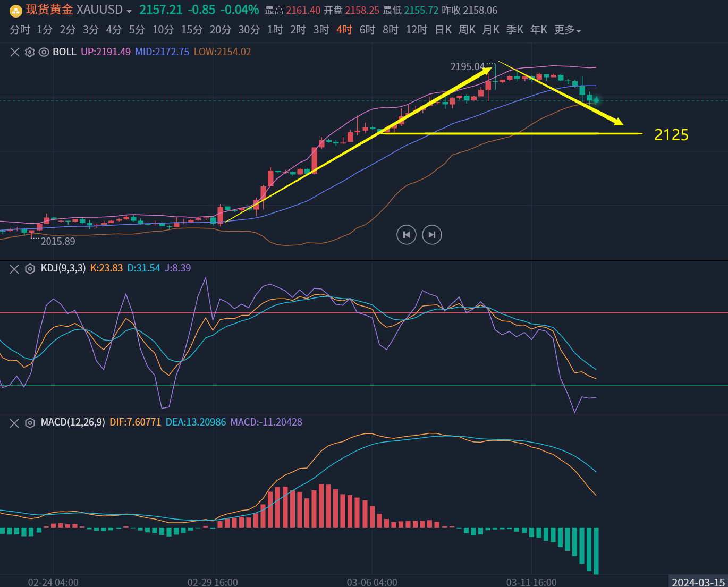Switch to 12时 timeframe

(x=417, y=30)
